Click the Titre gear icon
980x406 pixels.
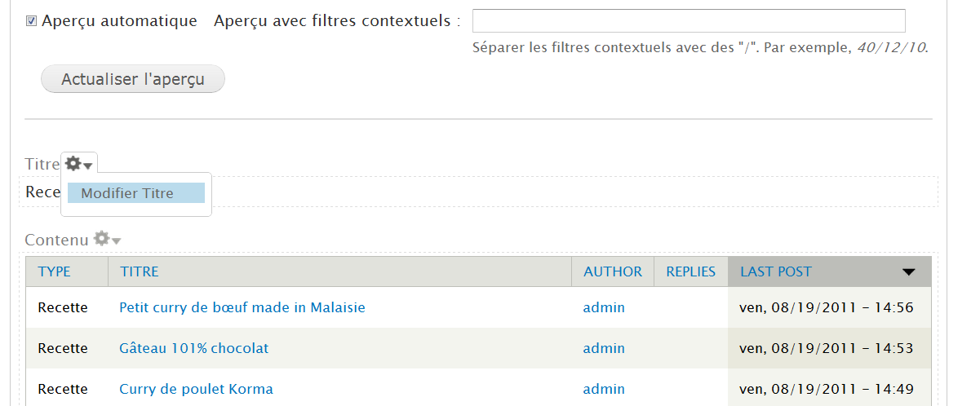(x=73, y=164)
